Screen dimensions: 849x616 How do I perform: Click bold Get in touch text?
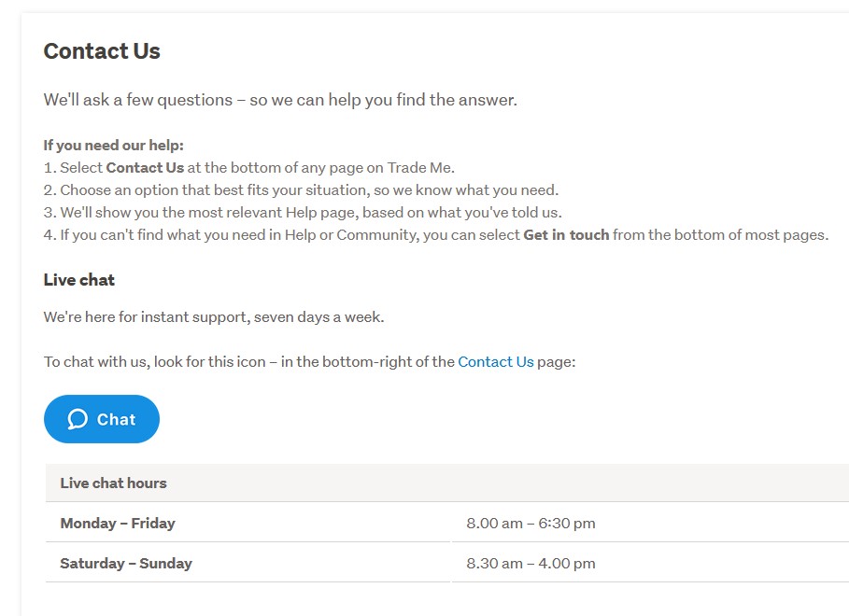[566, 234]
